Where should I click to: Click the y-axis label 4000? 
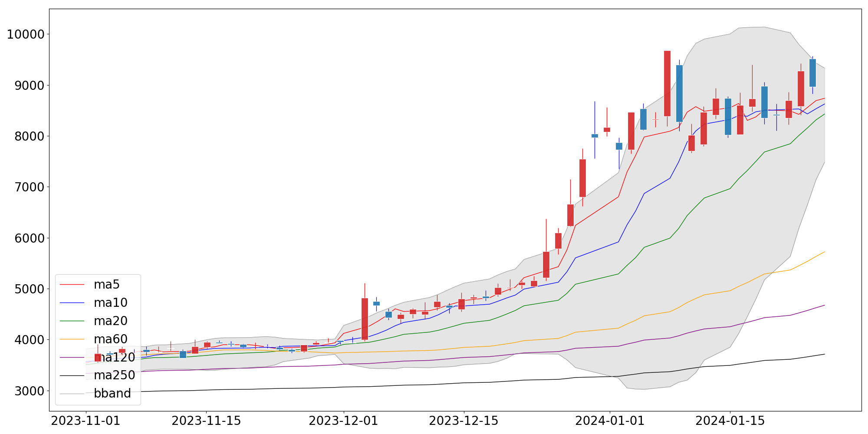30,340
